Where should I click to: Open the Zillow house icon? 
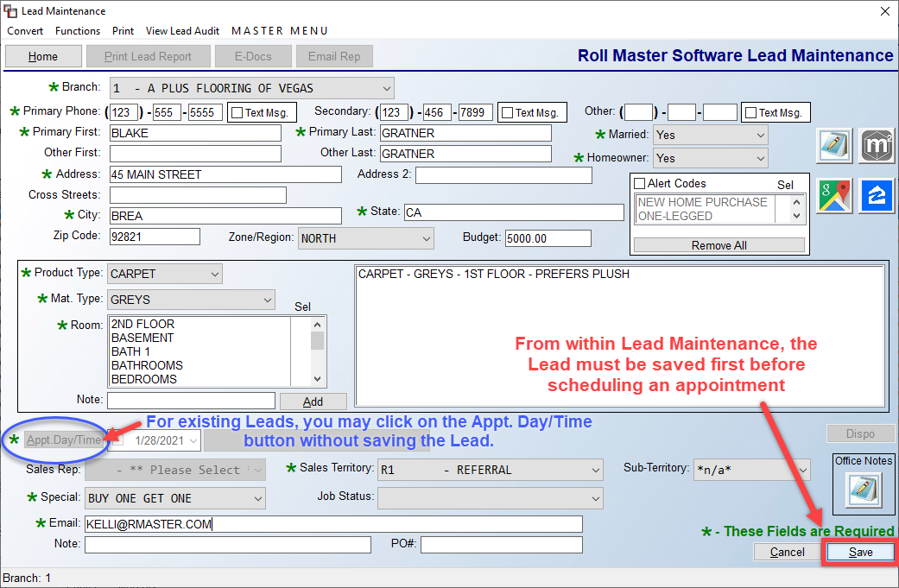coord(877,195)
